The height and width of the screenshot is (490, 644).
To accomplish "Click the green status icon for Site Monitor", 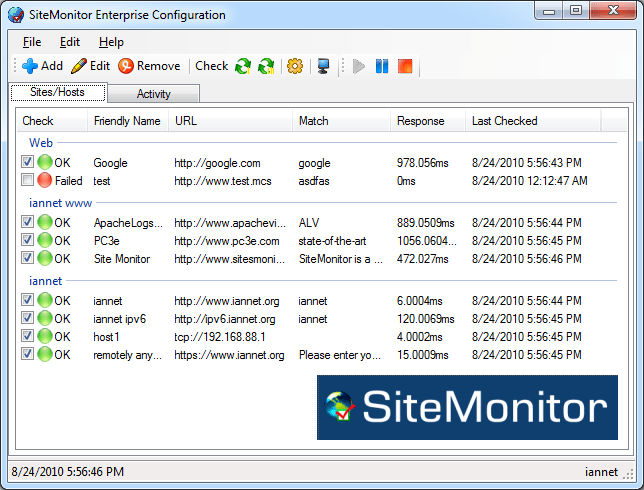I will (45, 258).
